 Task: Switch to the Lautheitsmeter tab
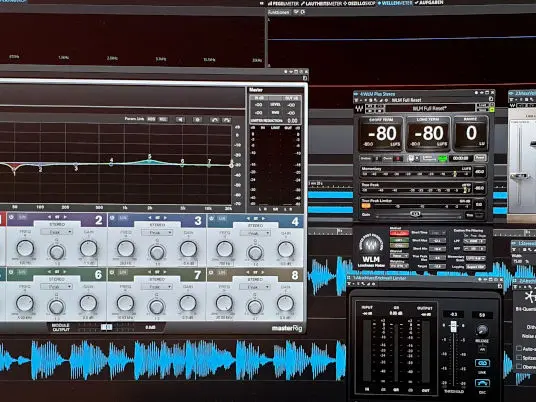coord(321,3)
